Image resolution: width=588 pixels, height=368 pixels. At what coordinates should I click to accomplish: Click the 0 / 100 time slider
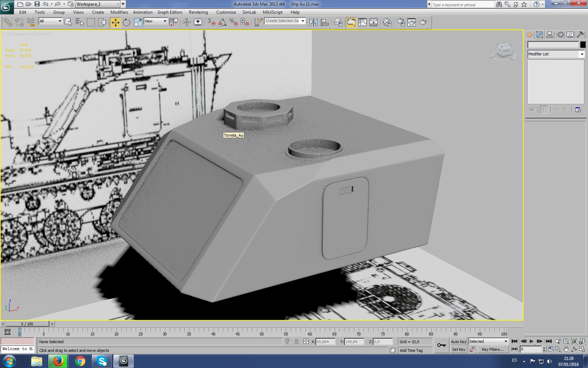tap(27, 324)
